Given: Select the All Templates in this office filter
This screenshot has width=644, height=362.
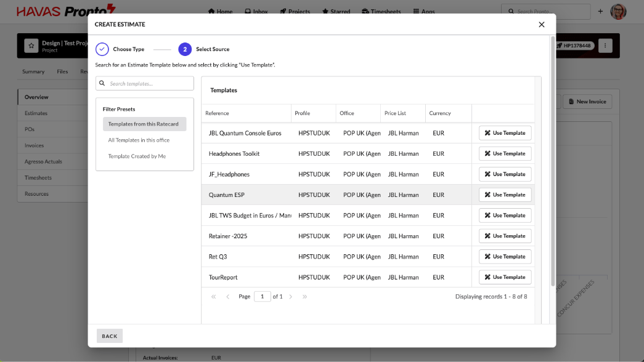Looking at the screenshot, I should [139, 140].
